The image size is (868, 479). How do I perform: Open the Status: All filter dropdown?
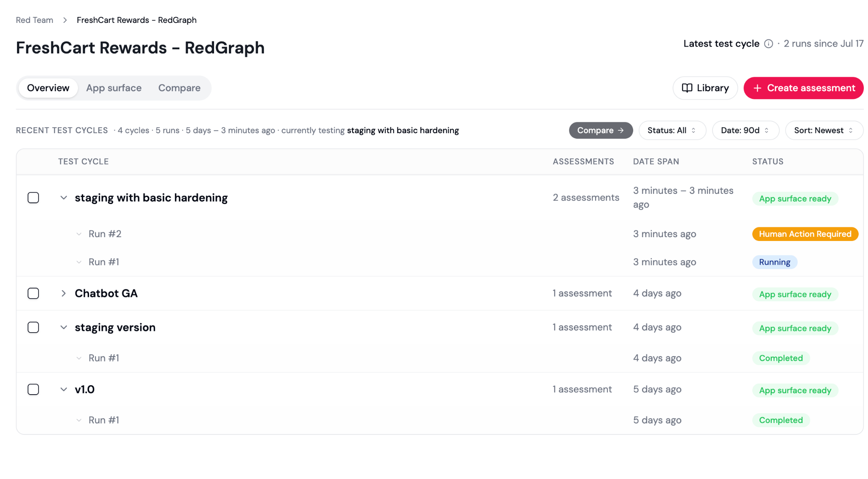[x=672, y=130]
